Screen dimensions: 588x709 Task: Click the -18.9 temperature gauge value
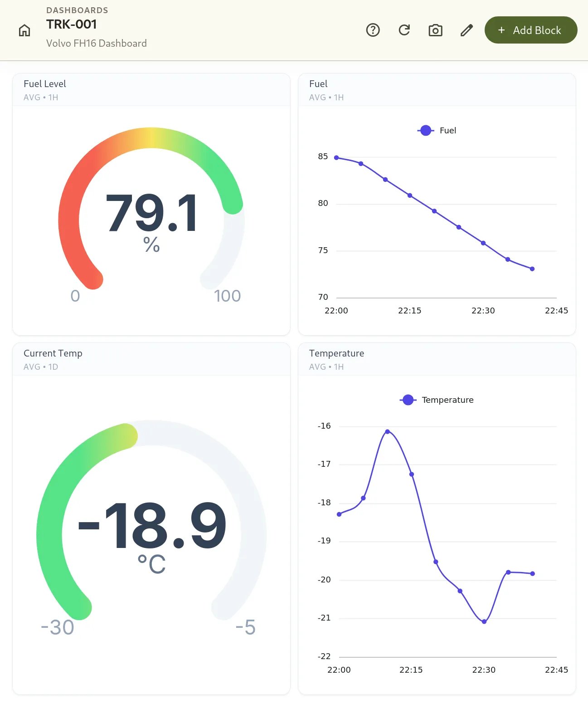152,526
